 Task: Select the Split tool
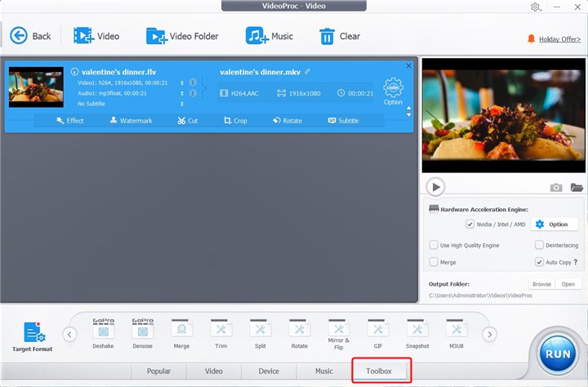pyautogui.click(x=261, y=333)
